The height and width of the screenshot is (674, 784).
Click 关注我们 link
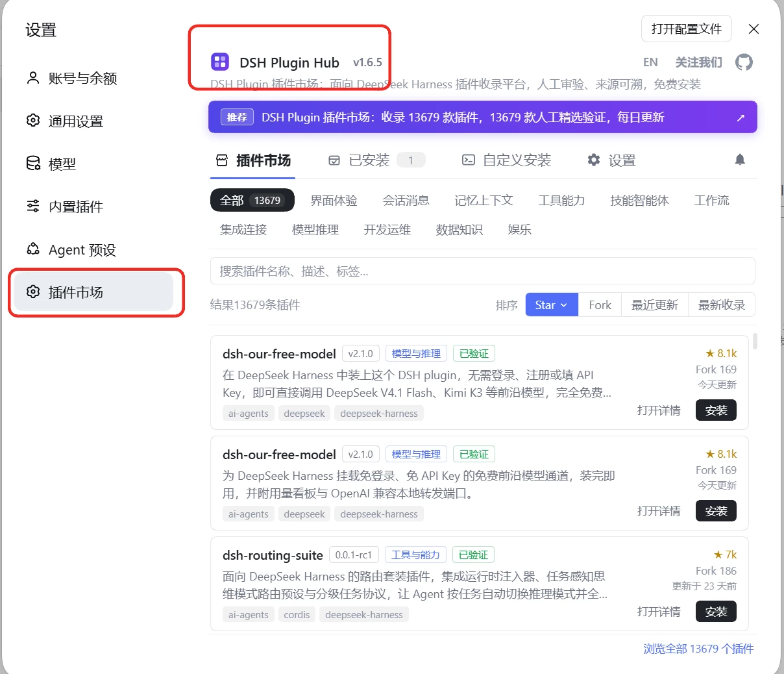(698, 62)
